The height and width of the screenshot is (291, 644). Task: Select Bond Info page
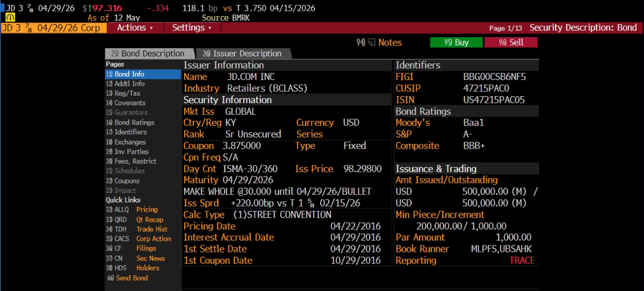point(142,74)
